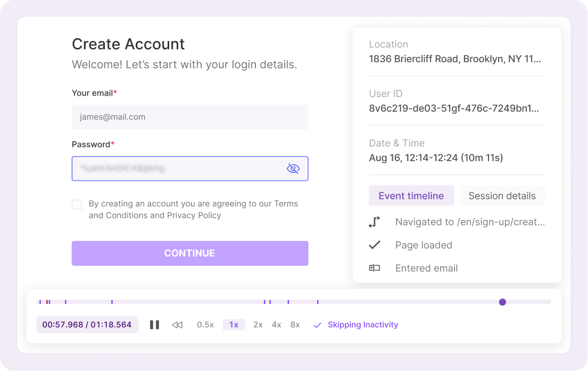
Task: Toggle Skipping Inactivity option
Action: (355, 325)
